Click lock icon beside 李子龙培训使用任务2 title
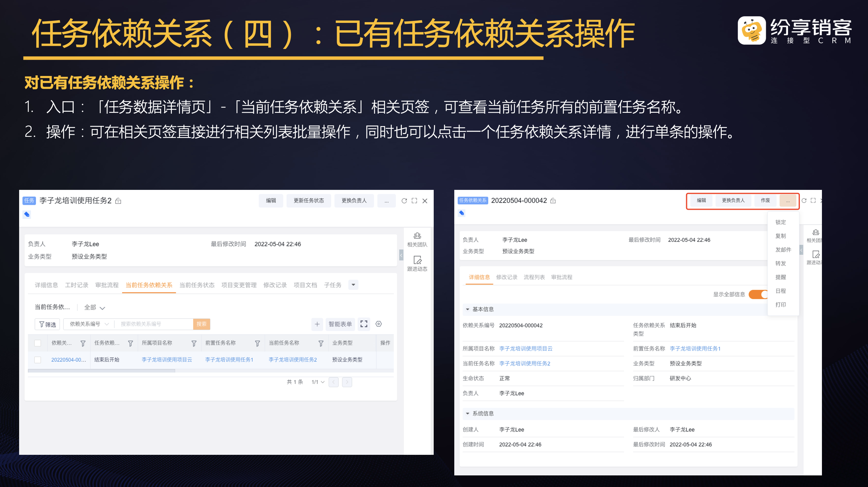The width and height of the screenshot is (868, 487). tap(118, 201)
